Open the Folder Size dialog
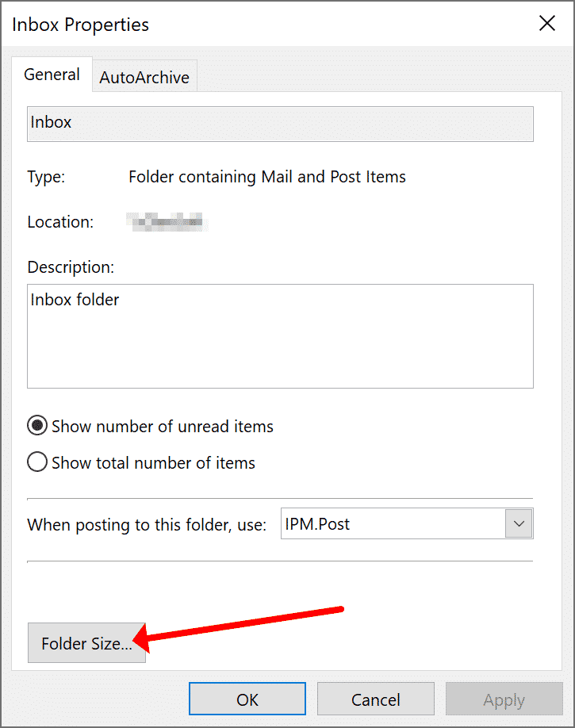The height and width of the screenshot is (728, 575). pyautogui.click(x=87, y=643)
